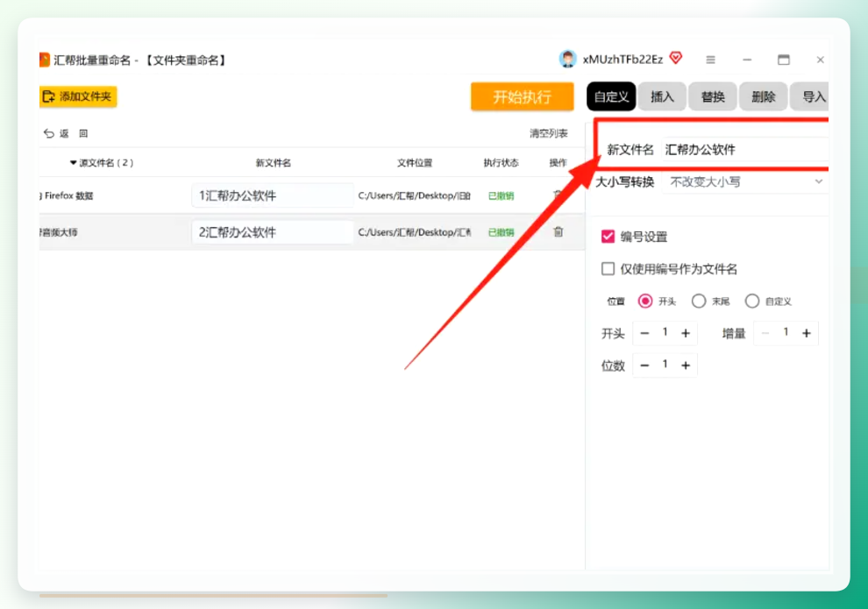Click the 音频大师 source folder name cell
The image size is (868, 609).
coord(59,232)
